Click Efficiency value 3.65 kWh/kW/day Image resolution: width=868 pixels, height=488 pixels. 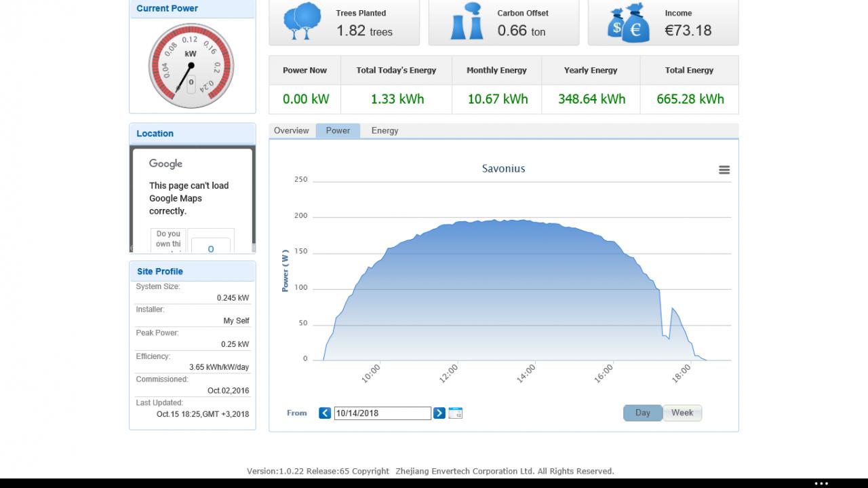[x=219, y=367]
